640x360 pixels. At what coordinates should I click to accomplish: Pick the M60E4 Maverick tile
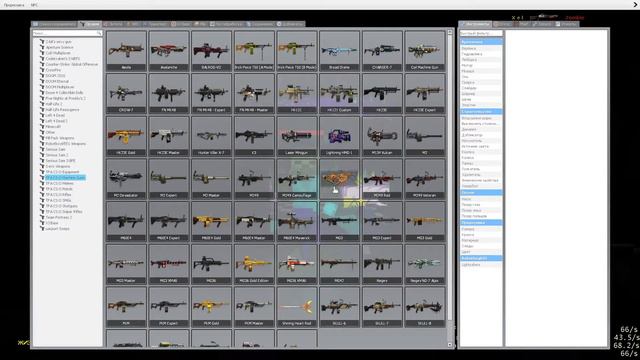(297, 222)
